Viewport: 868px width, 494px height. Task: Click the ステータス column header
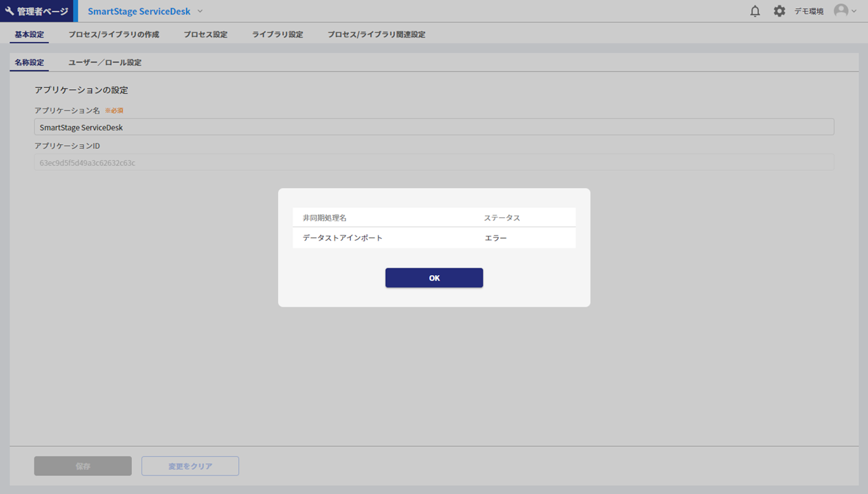(x=501, y=217)
